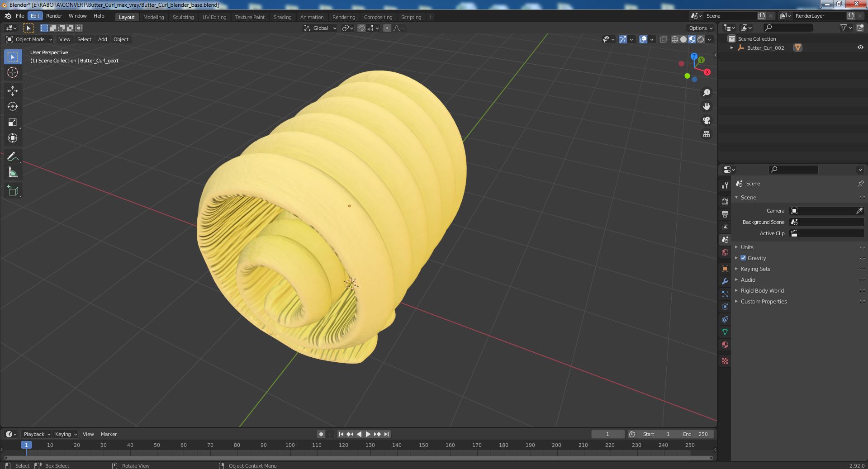Click the Camera selection field
Screen dimensions: 868x469
[826, 211]
